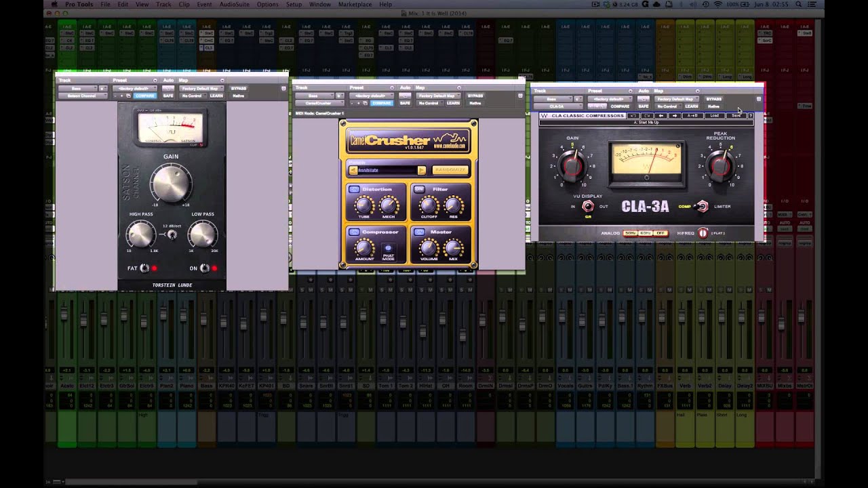The image size is (868, 488).
Task: Adjust the Satson LOW PASS knob
Action: 202,235
